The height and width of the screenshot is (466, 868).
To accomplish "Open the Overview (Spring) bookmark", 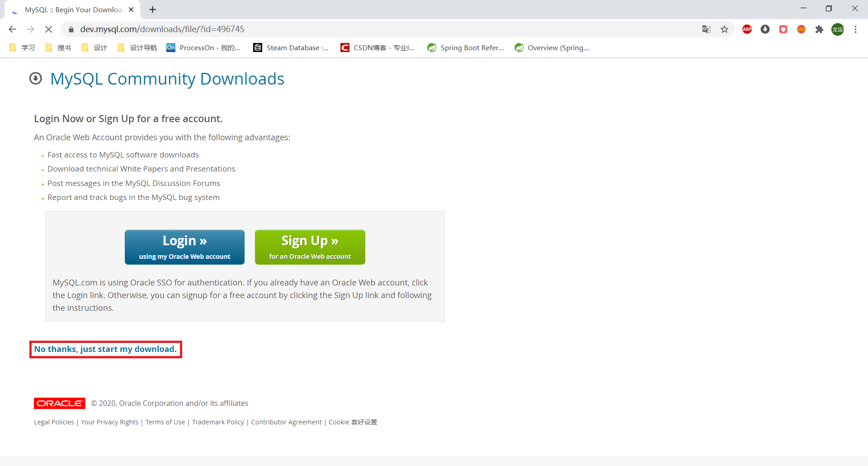I will pyautogui.click(x=552, y=48).
